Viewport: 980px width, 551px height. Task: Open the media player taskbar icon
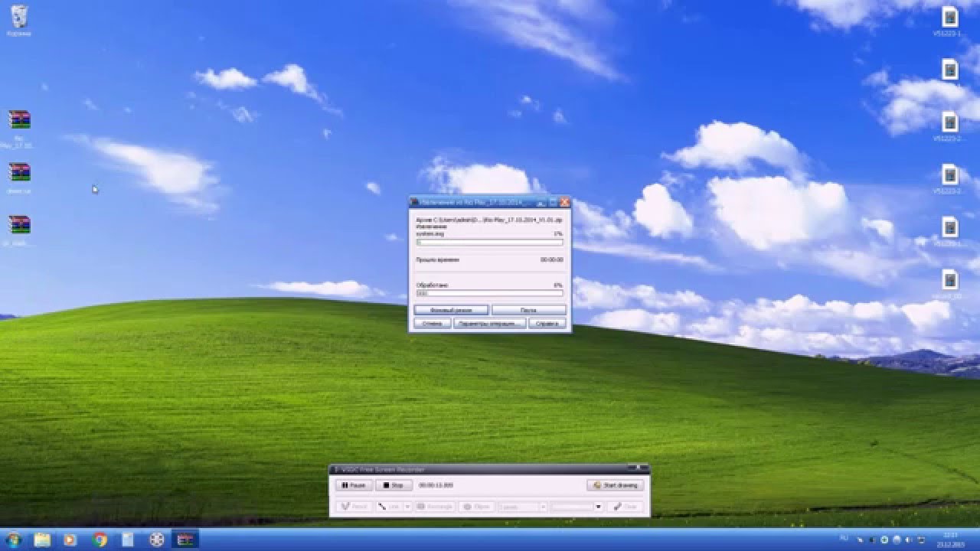(70, 540)
